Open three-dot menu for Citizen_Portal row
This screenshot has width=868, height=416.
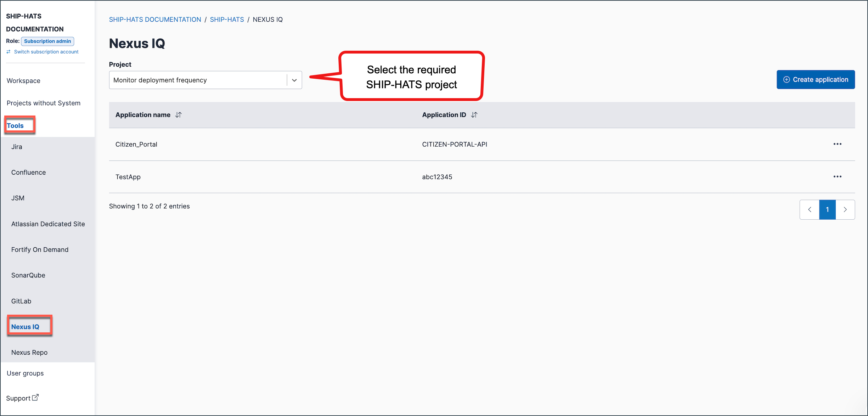tap(837, 144)
